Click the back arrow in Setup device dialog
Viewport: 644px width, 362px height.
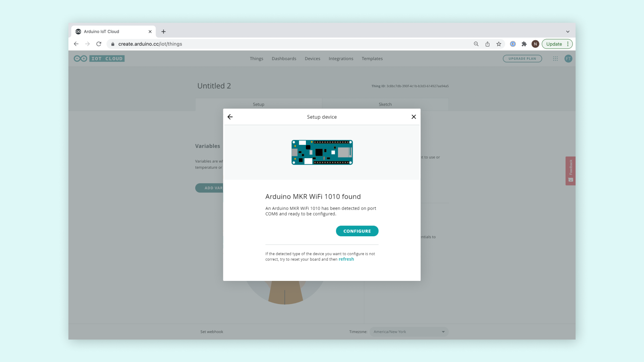coord(230,117)
